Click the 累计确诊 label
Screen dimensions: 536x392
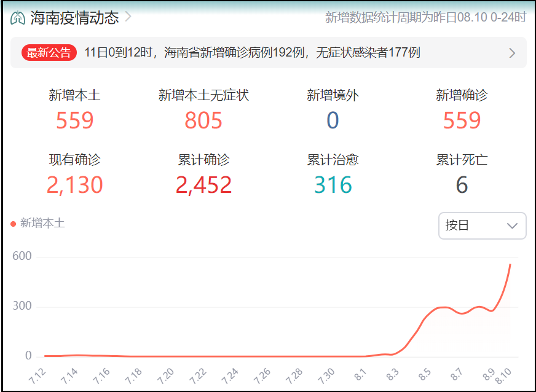coord(203,160)
